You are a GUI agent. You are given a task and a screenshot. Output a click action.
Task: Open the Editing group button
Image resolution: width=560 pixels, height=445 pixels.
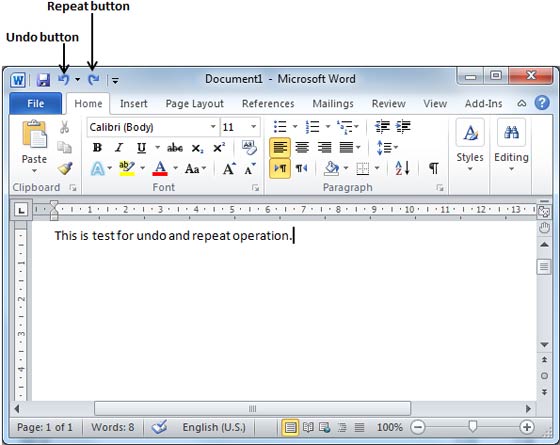[511, 146]
